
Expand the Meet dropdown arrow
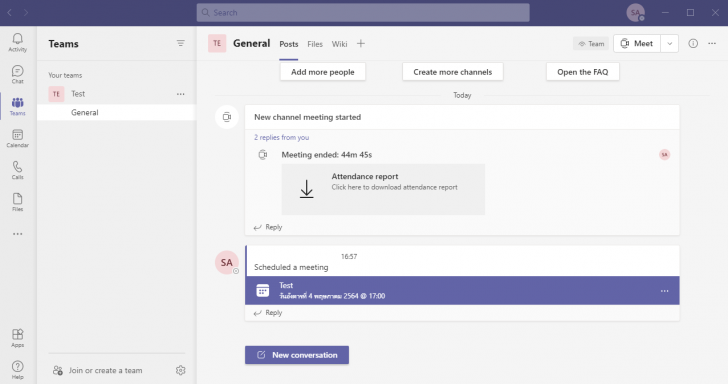(x=670, y=44)
